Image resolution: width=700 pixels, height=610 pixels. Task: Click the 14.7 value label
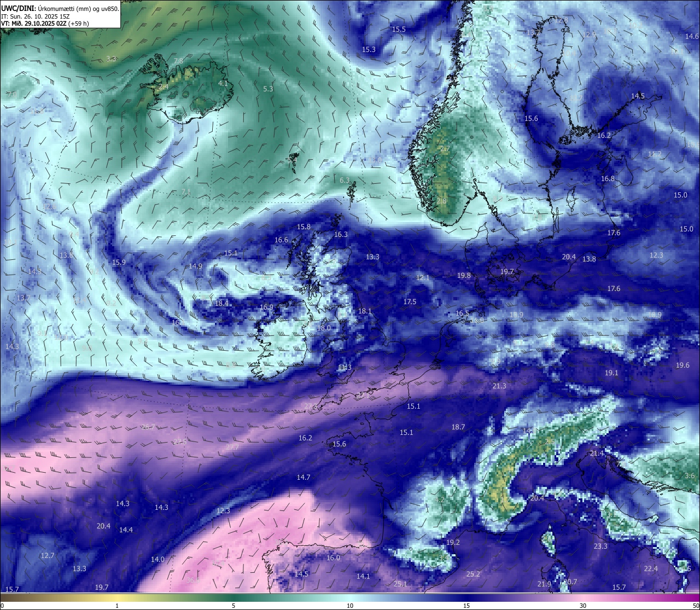[304, 477]
